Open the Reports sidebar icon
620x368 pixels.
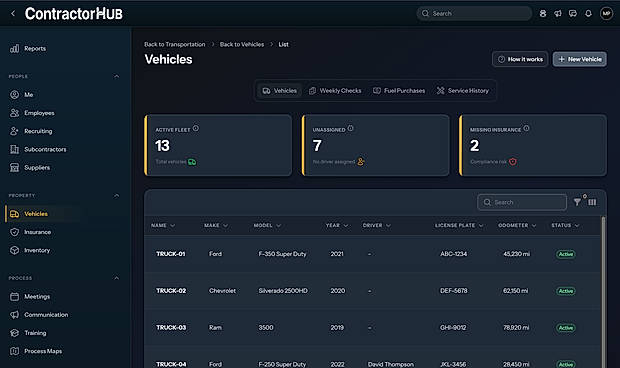pos(15,49)
